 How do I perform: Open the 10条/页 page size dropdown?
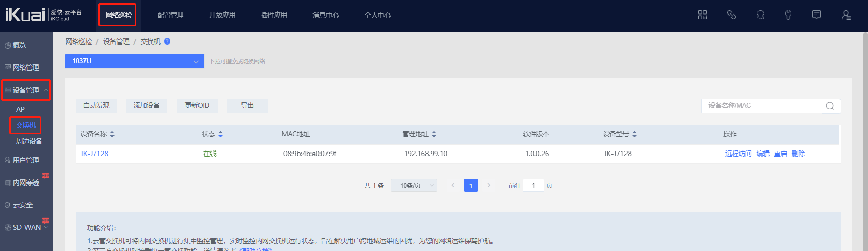[x=414, y=185]
